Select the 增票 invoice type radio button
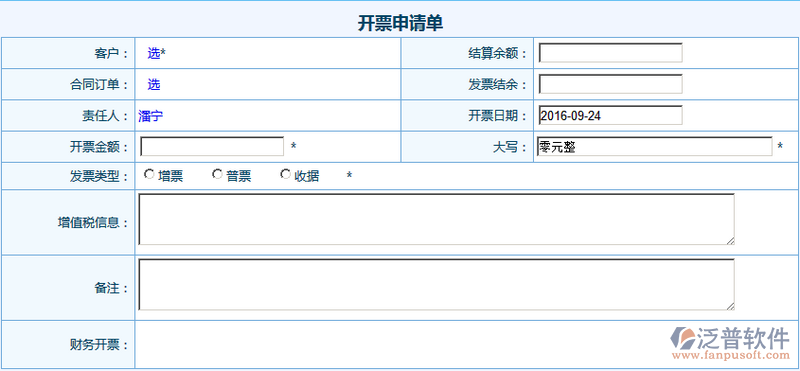Screen dimensions: 800x371 (149, 175)
